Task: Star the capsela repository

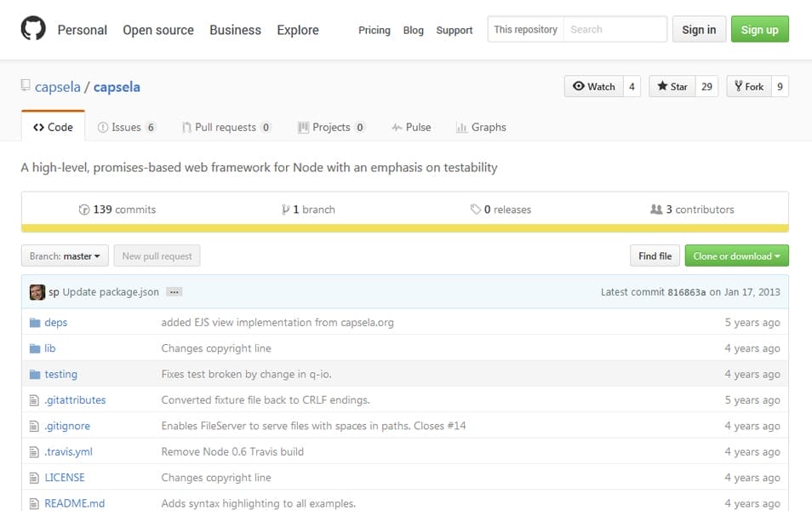Action: pyautogui.click(x=672, y=87)
